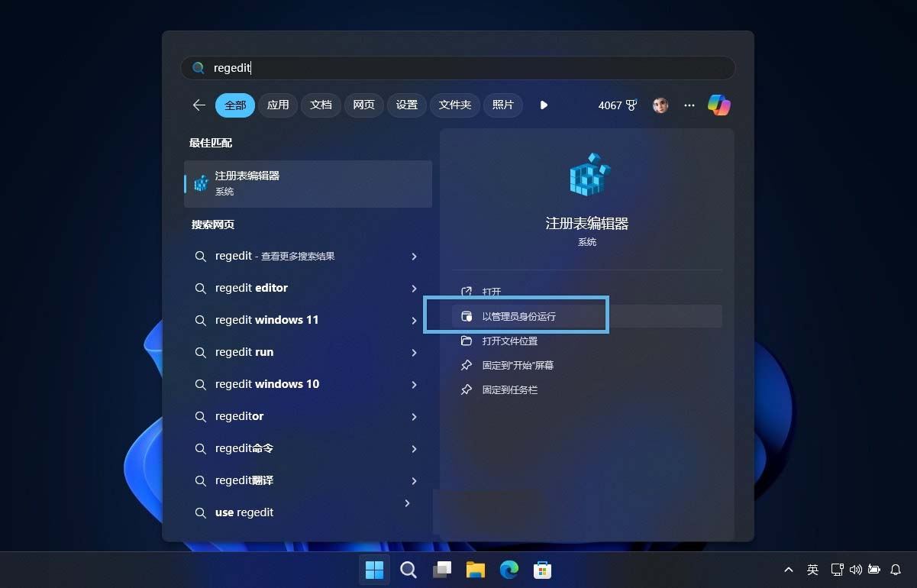Click 打开文件位置 text

(510, 341)
